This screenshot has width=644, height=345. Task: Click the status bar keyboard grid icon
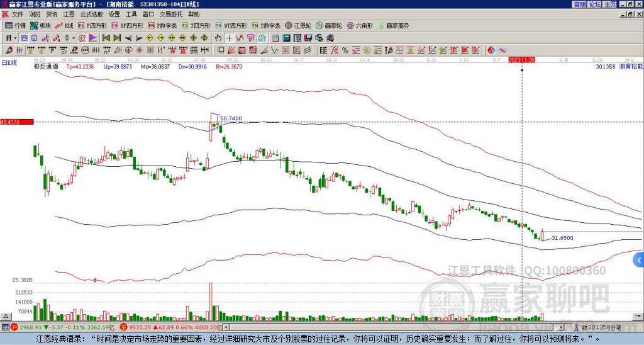tap(5, 327)
